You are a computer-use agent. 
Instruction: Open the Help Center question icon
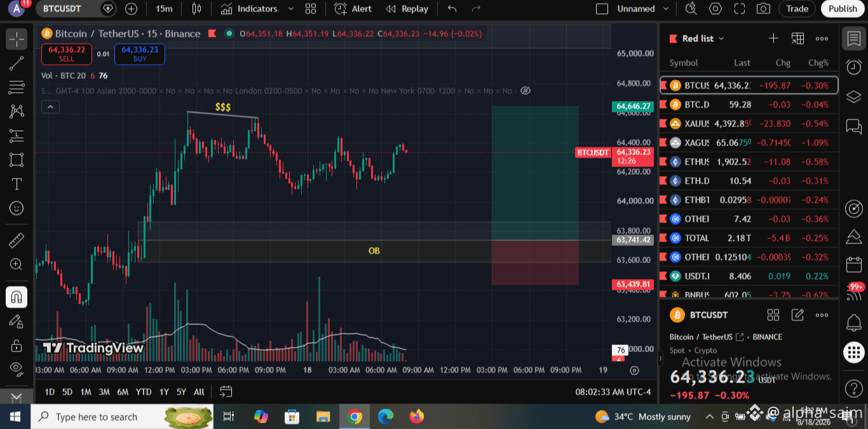853,388
